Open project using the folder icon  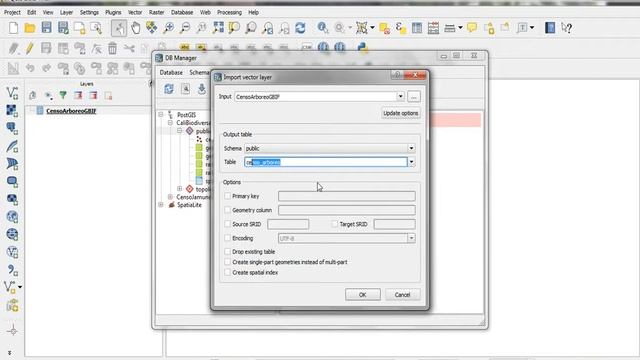pos(30,28)
